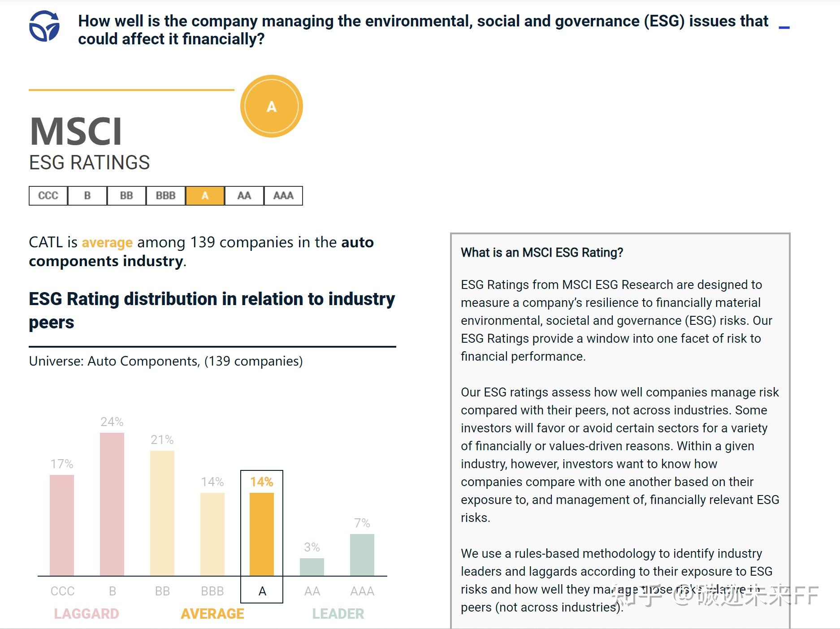The image size is (840, 629).
Task: Click the highlighted A rating cell
Action: [205, 196]
